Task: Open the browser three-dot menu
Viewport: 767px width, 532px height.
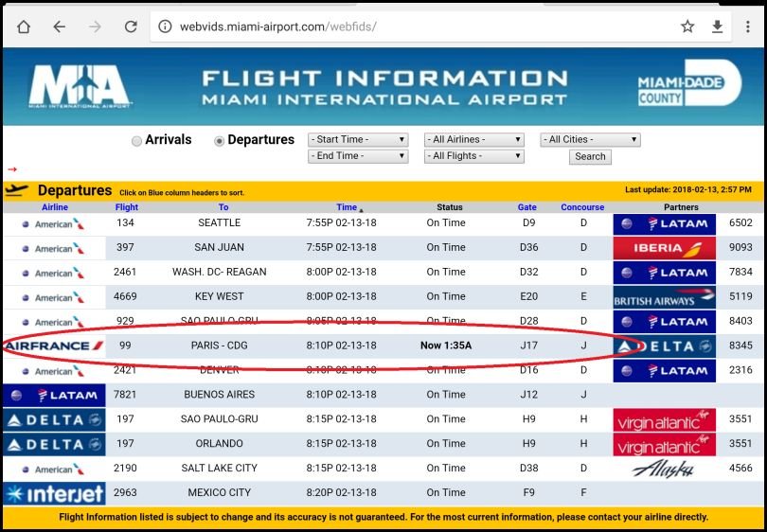Action: (x=748, y=27)
